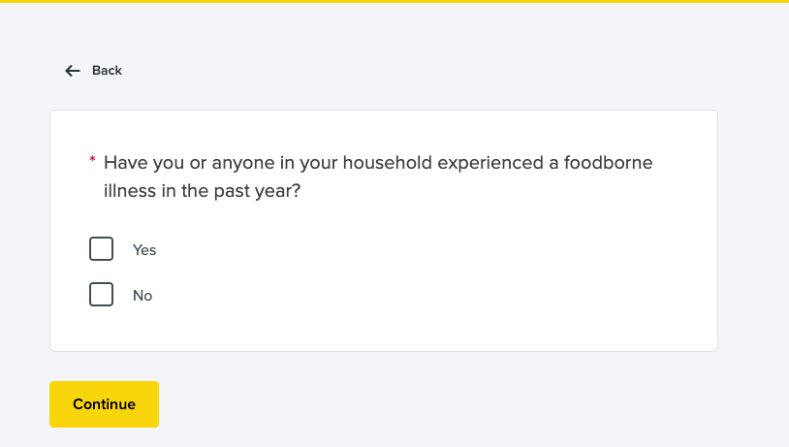This screenshot has width=789, height=447.
Task: Click "illness in the past year?" line
Action: (202, 190)
